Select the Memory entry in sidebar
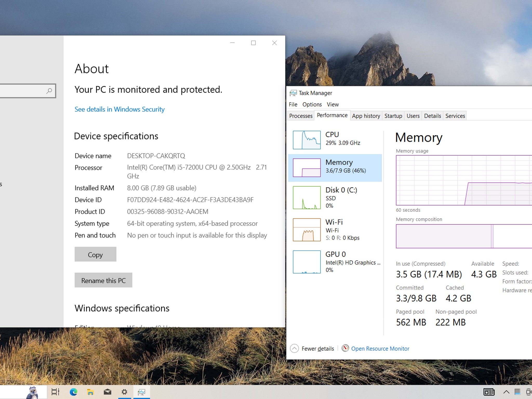532x399 pixels. coord(335,168)
